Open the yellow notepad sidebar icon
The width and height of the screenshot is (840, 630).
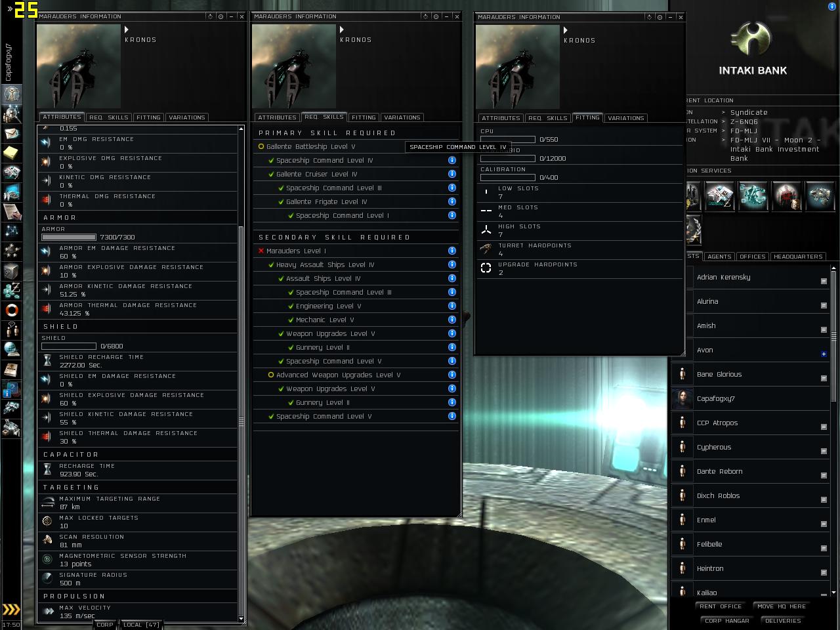coord(12,153)
